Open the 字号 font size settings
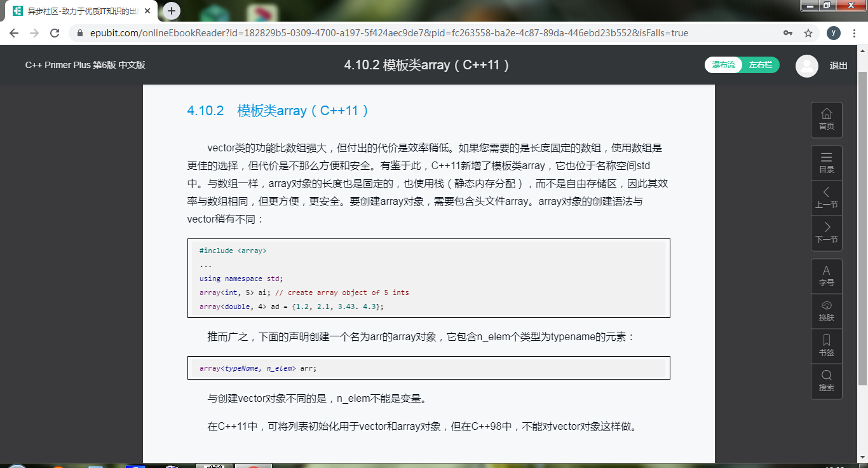The height and width of the screenshot is (468, 868). (826, 275)
